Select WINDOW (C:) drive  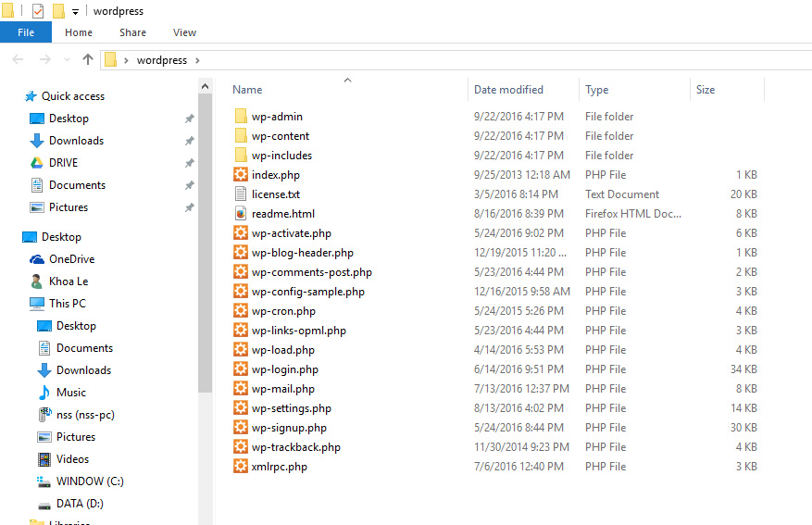[x=89, y=481]
